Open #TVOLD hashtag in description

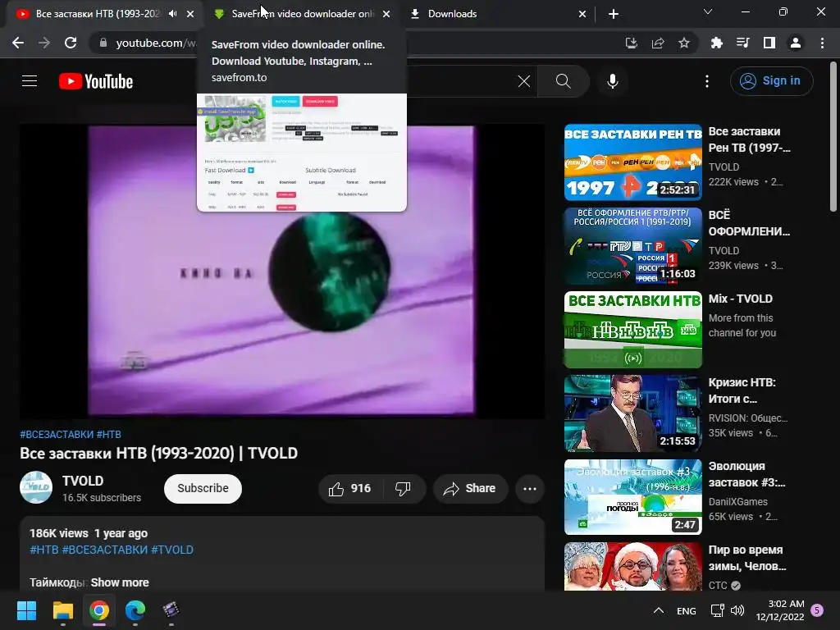pyautogui.click(x=172, y=550)
